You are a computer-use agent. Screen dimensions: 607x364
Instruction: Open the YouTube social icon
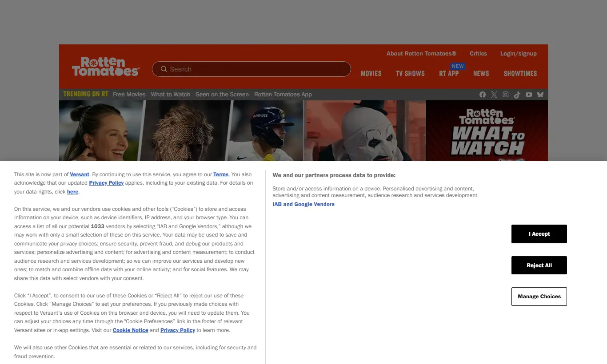pyautogui.click(x=529, y=95)
